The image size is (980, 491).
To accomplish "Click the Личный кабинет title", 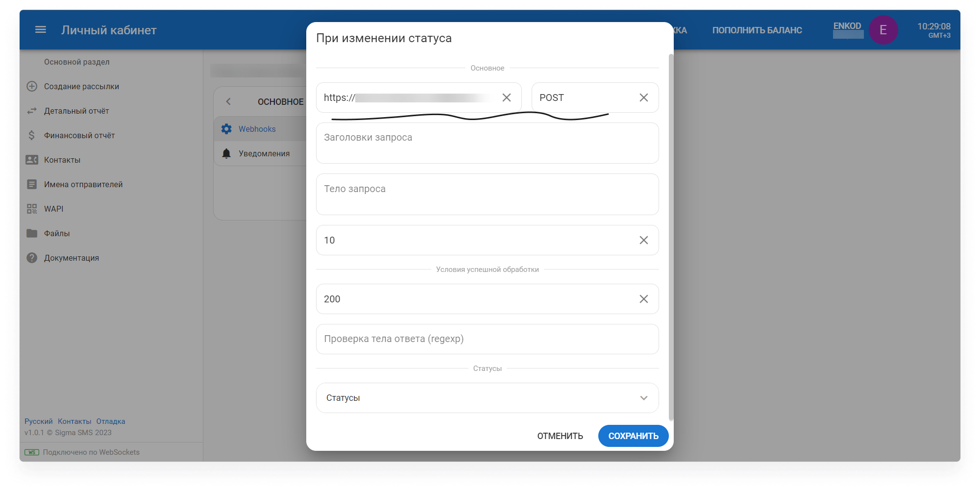I will click(109, 30).
